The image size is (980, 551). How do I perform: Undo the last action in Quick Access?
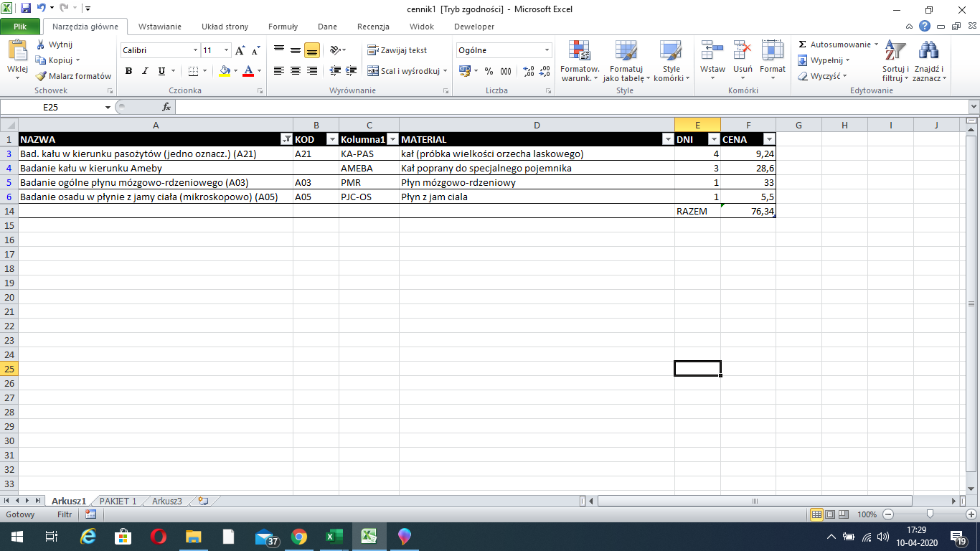[x=42, y=9]
